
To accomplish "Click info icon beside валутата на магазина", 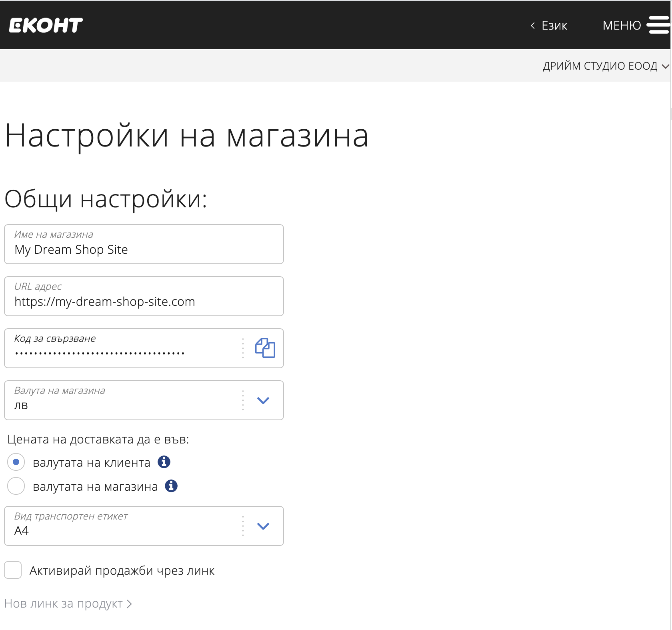I will coord(171,486).
